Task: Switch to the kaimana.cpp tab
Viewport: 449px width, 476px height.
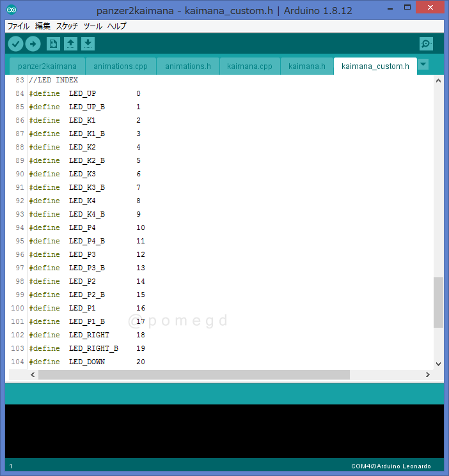Action: coord(249,66)
